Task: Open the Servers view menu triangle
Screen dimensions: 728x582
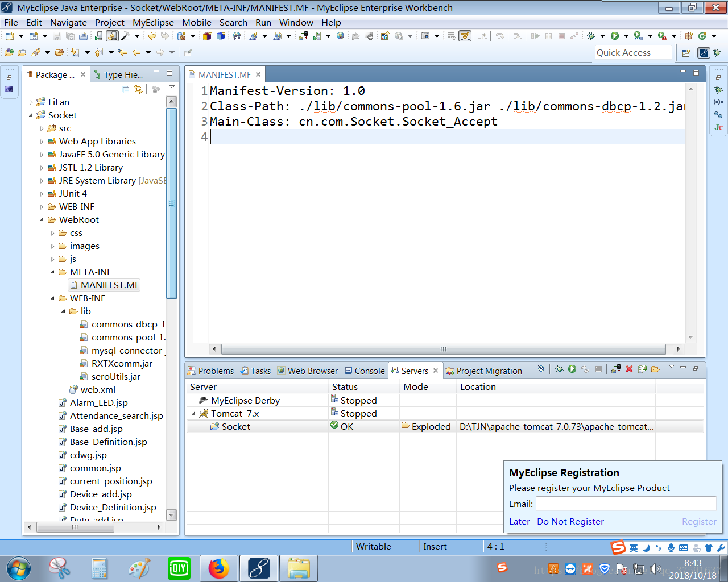Action: (671, 367)
